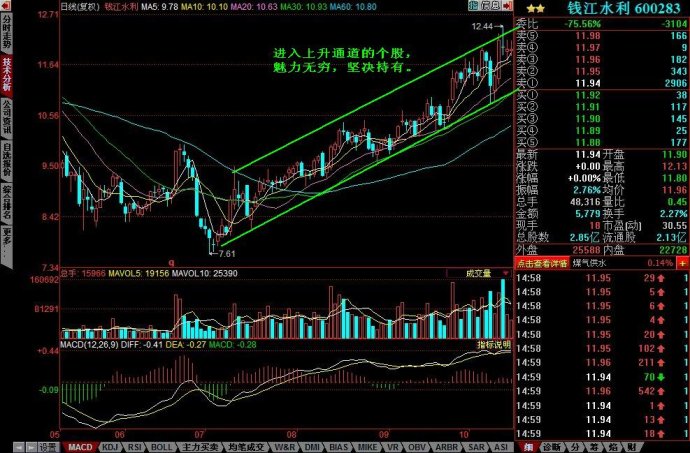690x453 pixels.
Task: Click the 卖⑤ ask row priced 11.98
Action: (x=602, y=36)
